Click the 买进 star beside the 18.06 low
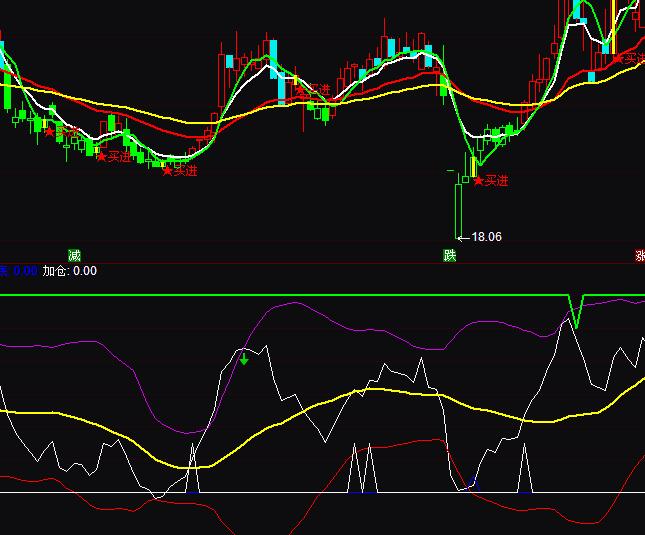Viewport: 645px width, 535px height. tap(478, 181)
